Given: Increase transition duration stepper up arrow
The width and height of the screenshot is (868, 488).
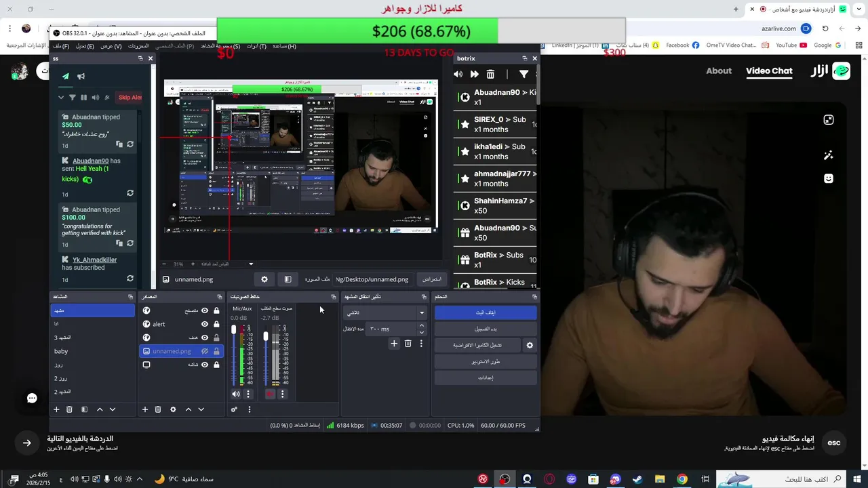Looking at the screenshot, I should [x=421, y=326].
